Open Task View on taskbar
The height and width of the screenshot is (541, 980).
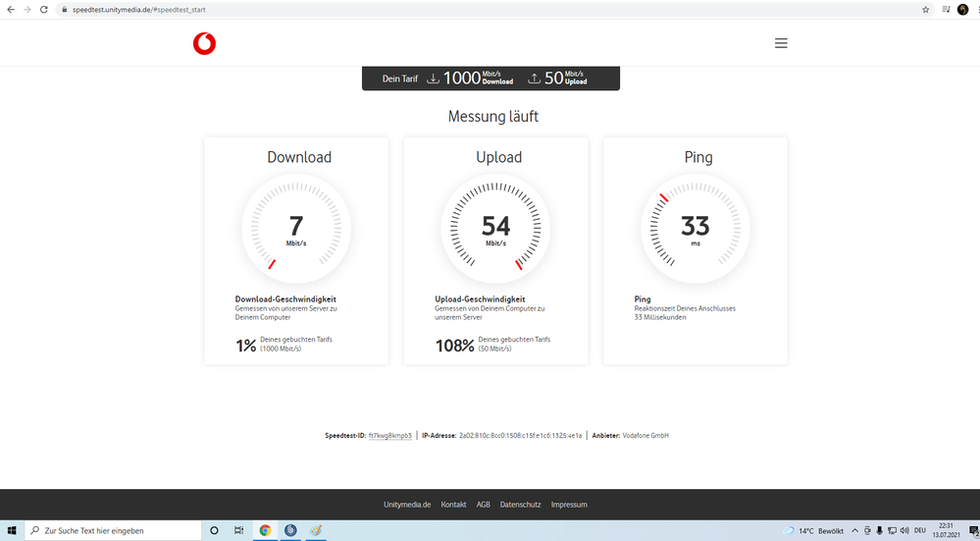238,530
